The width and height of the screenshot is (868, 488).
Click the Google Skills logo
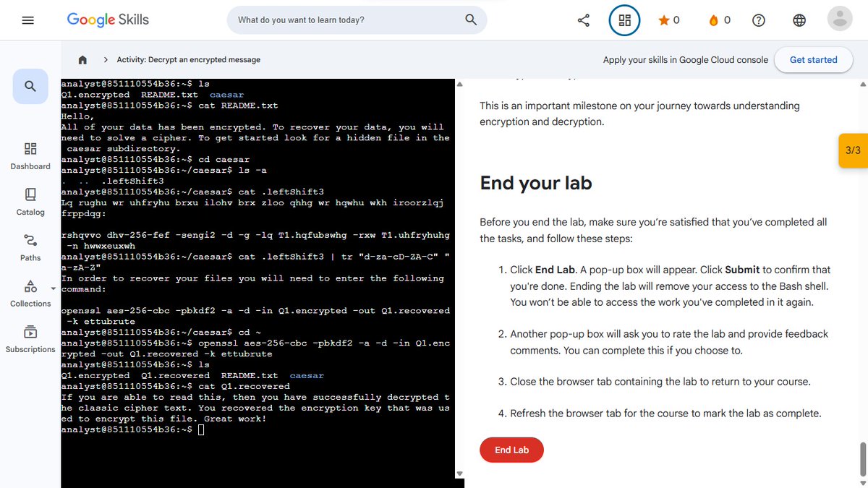click(108, 20)
